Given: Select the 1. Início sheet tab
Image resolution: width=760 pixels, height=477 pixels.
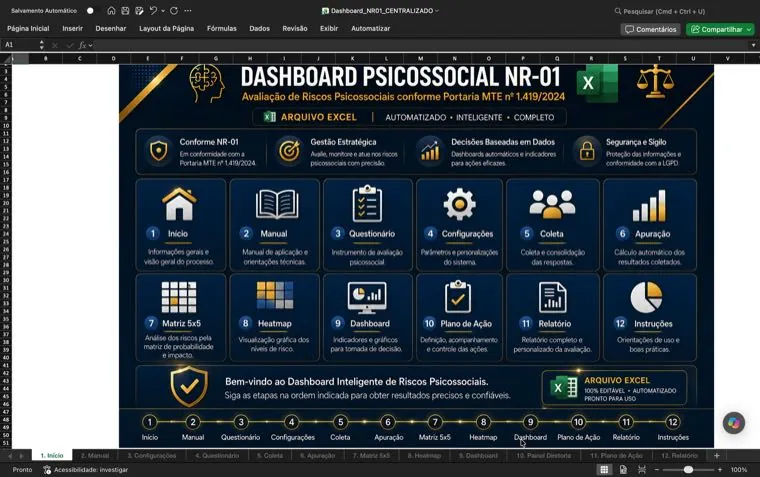Looking at the screenshot, I should coord(52,456).
